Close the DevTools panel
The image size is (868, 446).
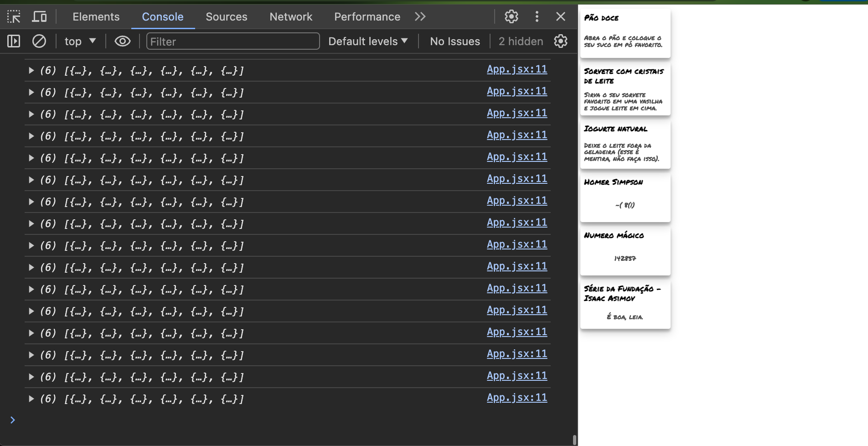(561, 17)
